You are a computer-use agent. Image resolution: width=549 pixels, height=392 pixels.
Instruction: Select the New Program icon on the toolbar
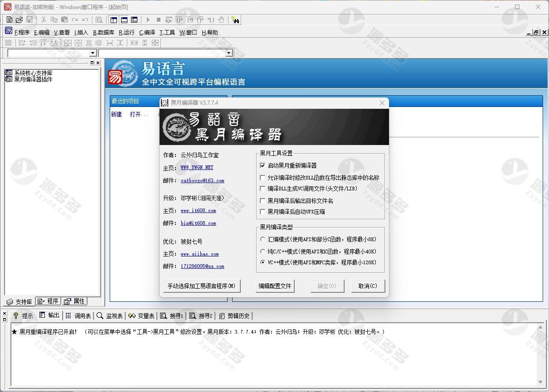tap(9, 20)
